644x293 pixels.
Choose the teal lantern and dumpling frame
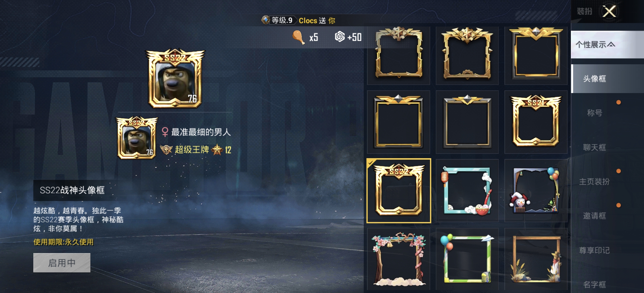point(467,191)
